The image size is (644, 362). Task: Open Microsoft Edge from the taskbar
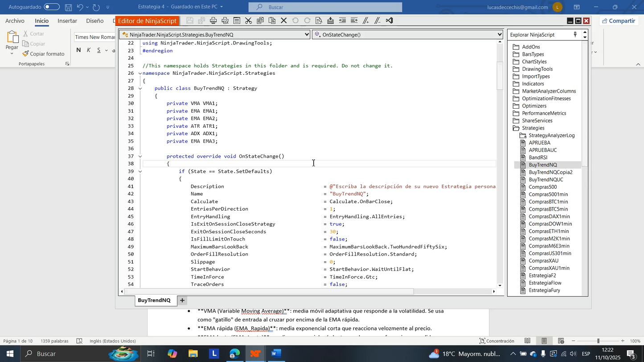click(x=234, y=354)
